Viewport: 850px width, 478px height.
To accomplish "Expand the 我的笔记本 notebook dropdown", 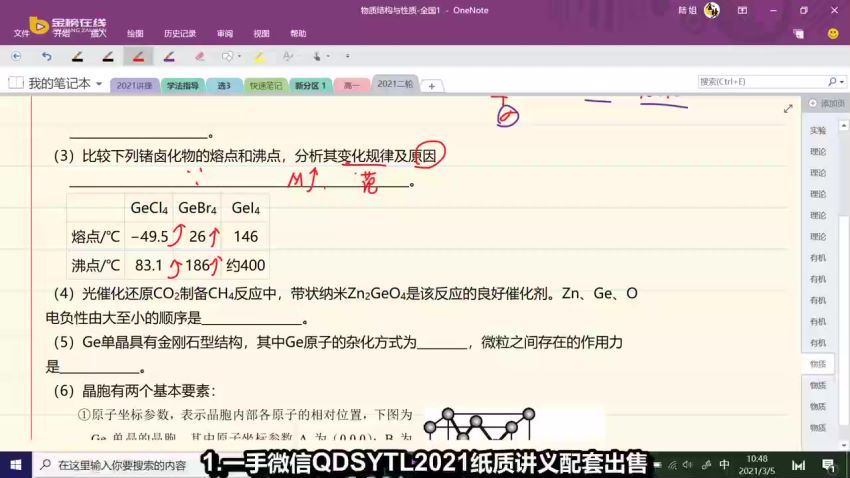I will [99, 84].
